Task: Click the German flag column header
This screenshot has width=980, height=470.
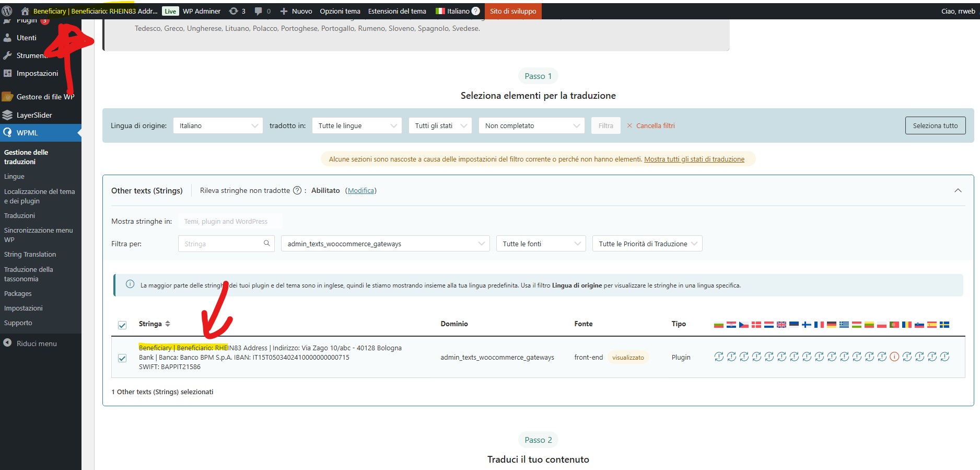Action: tap(832, 325)
